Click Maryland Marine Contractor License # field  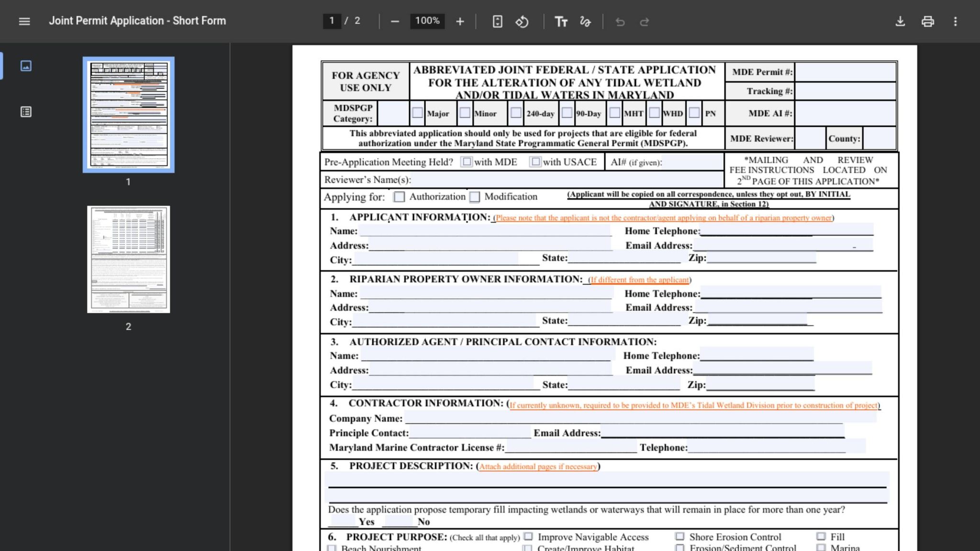click(x=571, y=446)
